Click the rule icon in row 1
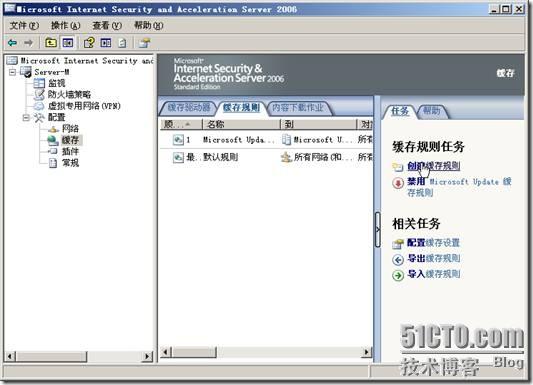Viewport: 533px width, 385px height. click(x=178, y=140)
